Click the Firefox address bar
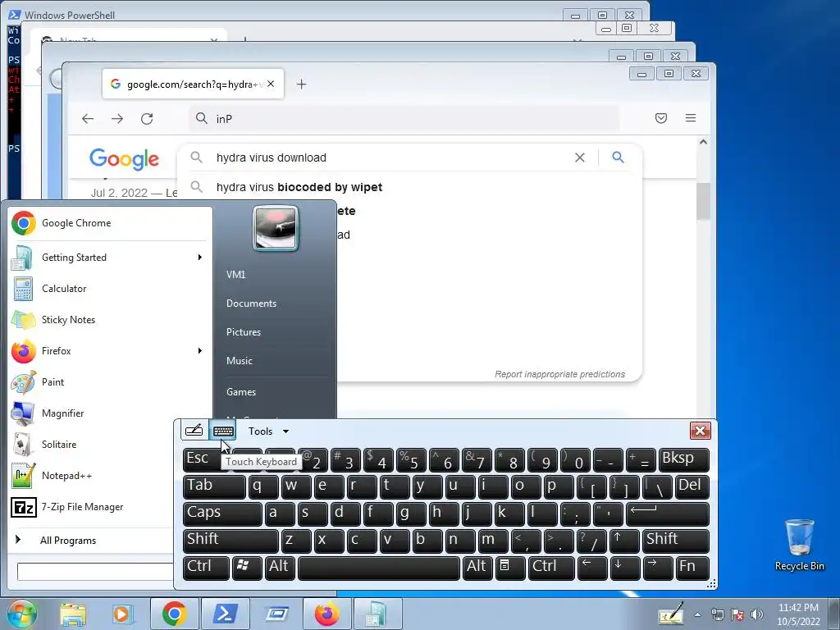This screenshot has width=840, height=630. (x=404, y=119)
